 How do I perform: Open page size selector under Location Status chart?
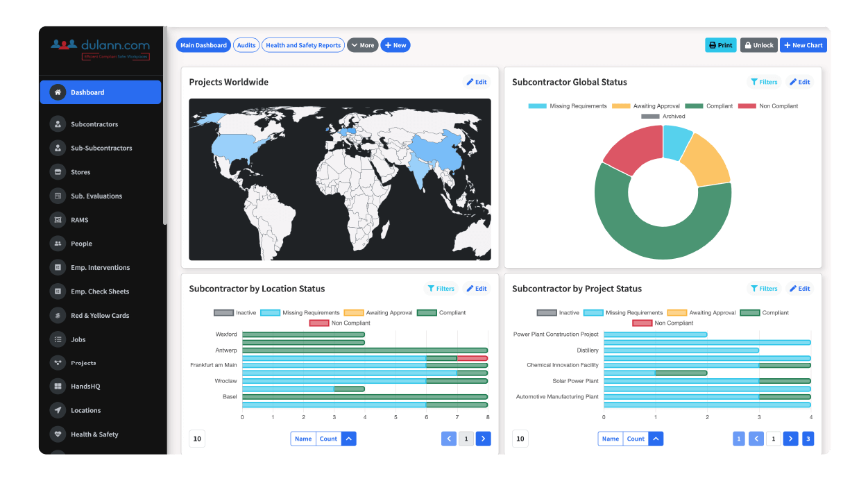click(x=197, y=439)
